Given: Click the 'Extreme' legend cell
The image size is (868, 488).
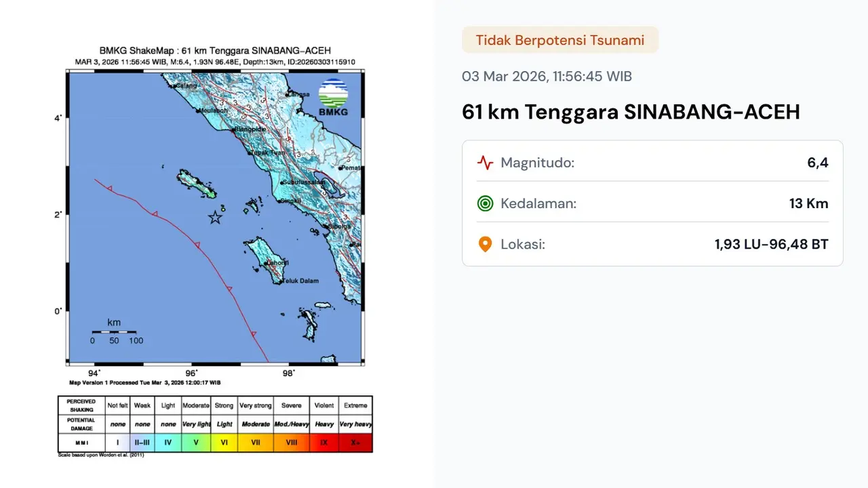Looking at the screenshot, I should 355,405.
